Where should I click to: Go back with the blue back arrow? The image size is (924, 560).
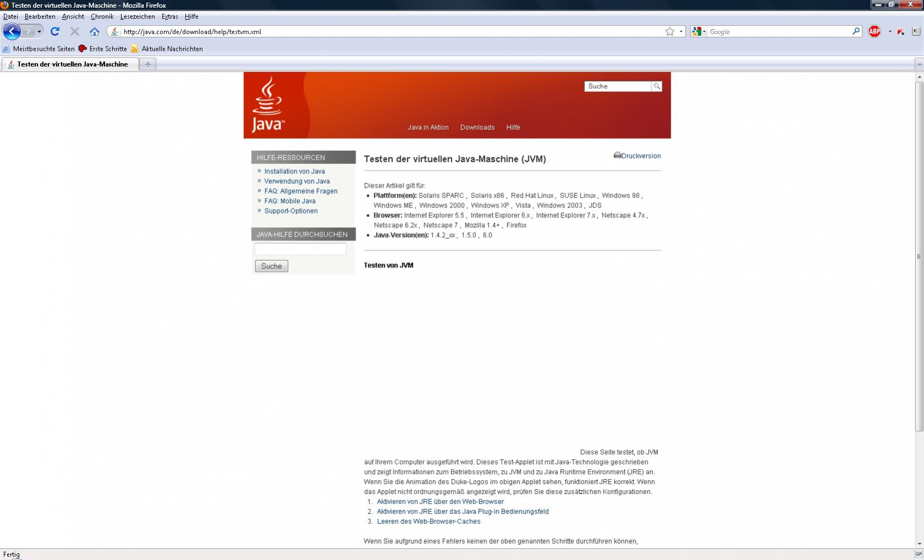pos(12,31)
